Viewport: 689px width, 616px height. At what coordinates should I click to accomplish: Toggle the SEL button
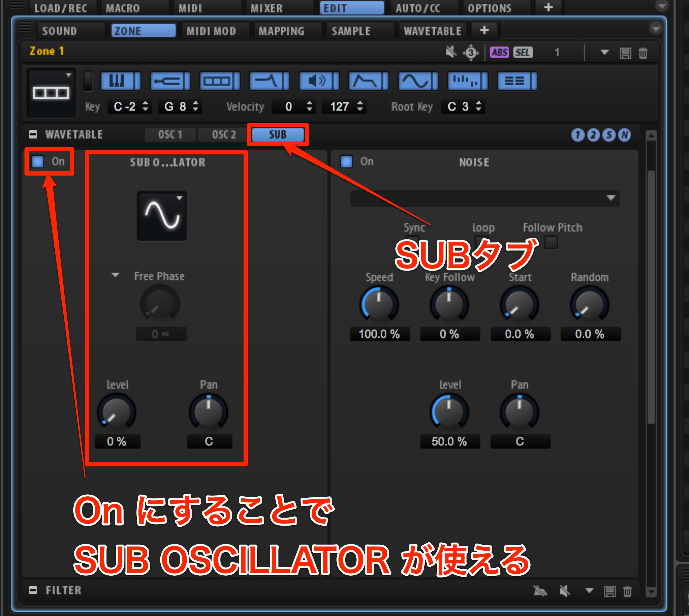(x=523, y=52)
